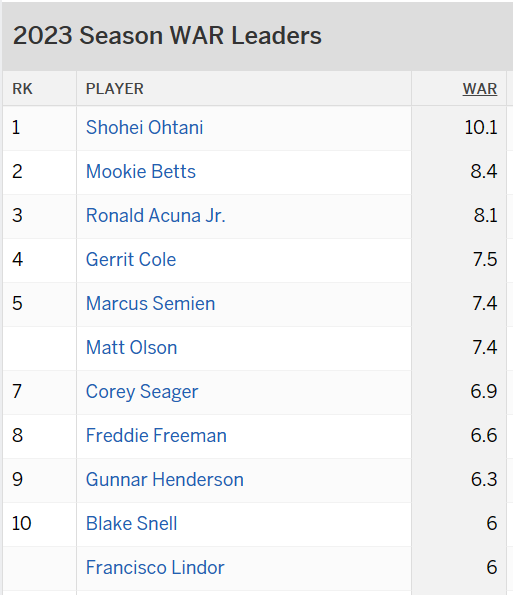Image resolution: width=513 pixels, height=595 pixels.
Task: Go to the Marcus Semien player page
Action: [150, 304]
